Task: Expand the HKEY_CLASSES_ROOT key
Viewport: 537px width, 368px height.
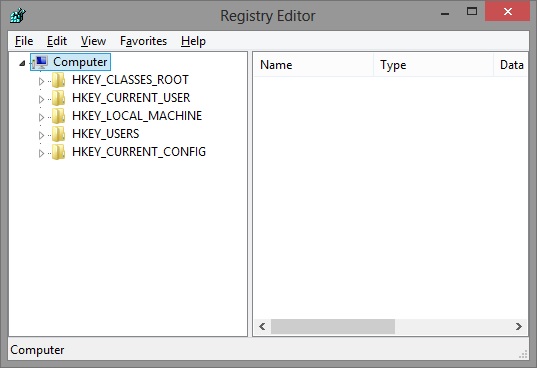Action: coord(41,81)
